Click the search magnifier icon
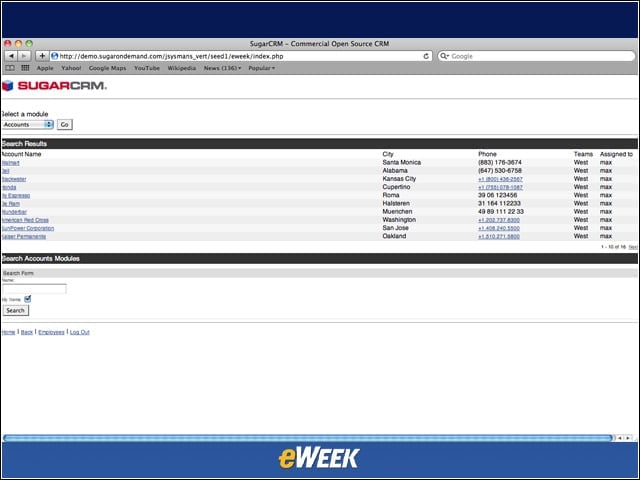The width and height of the screenshot is (640, 480). pos(444,56)
